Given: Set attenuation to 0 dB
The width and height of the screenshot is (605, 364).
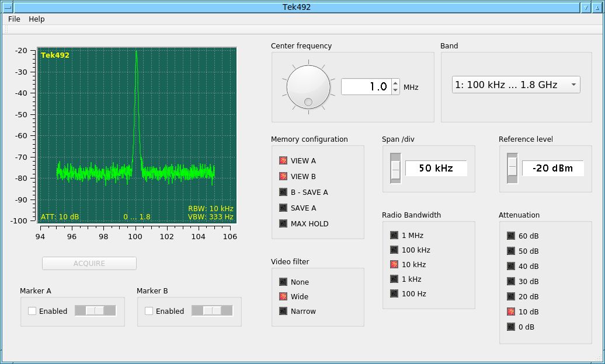Looking at the screenshot, I should tap(511, 327).
